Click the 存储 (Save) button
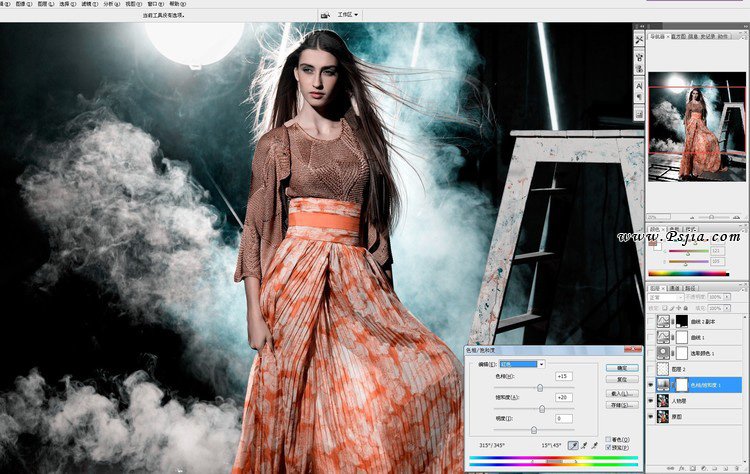 pos(620,405)
